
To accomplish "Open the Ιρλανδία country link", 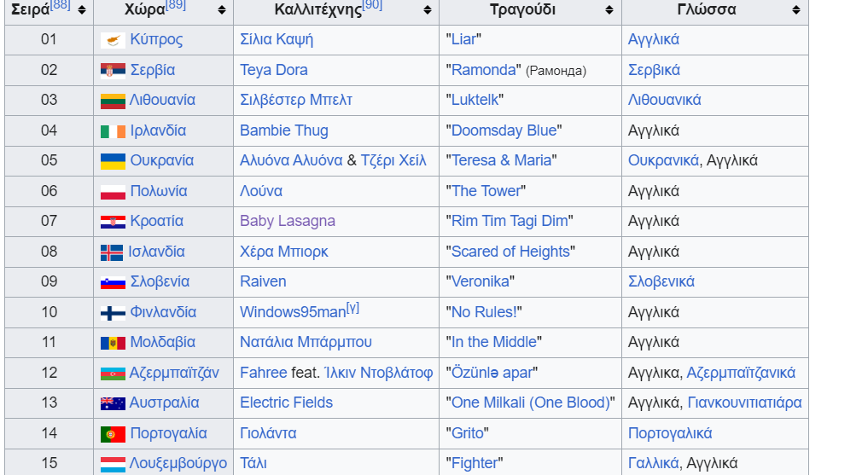I will point(158,130).
